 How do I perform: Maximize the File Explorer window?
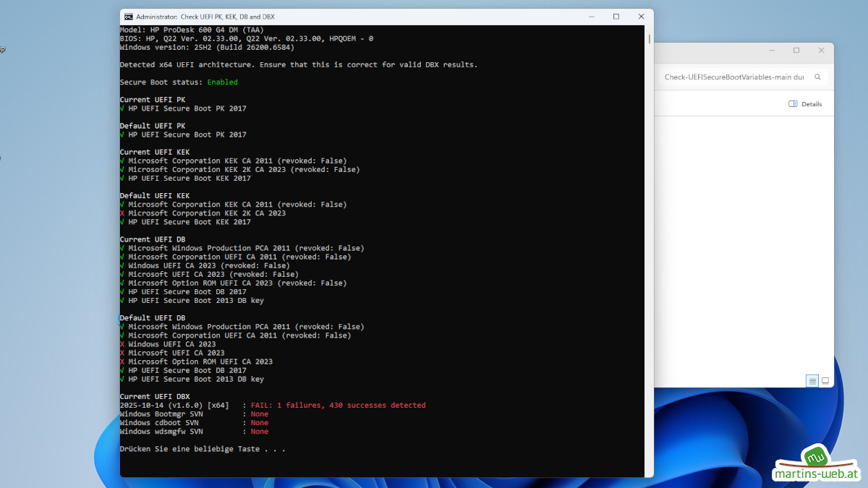pyautogui.click(x=796, y=51)
